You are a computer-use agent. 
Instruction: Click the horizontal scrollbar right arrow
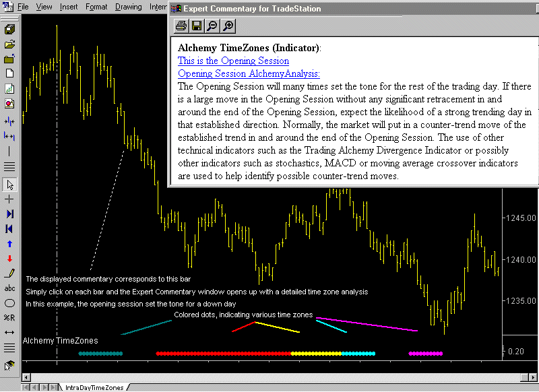534,377
